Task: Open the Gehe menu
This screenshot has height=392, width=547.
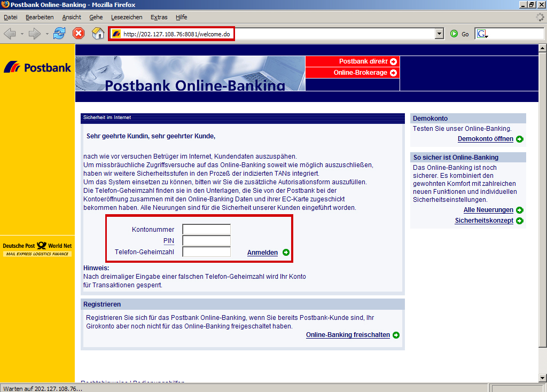Action: tap(96, 17)
